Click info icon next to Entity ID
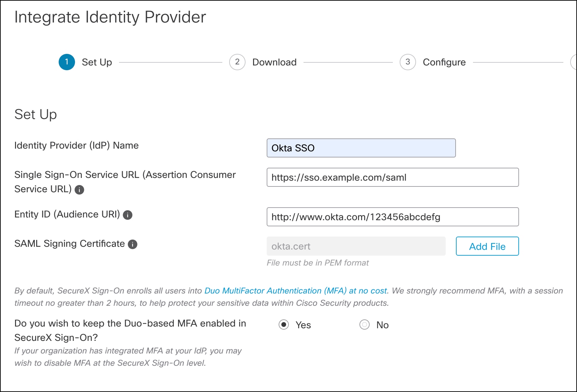 pyautogui.click(x=128, y=215)
